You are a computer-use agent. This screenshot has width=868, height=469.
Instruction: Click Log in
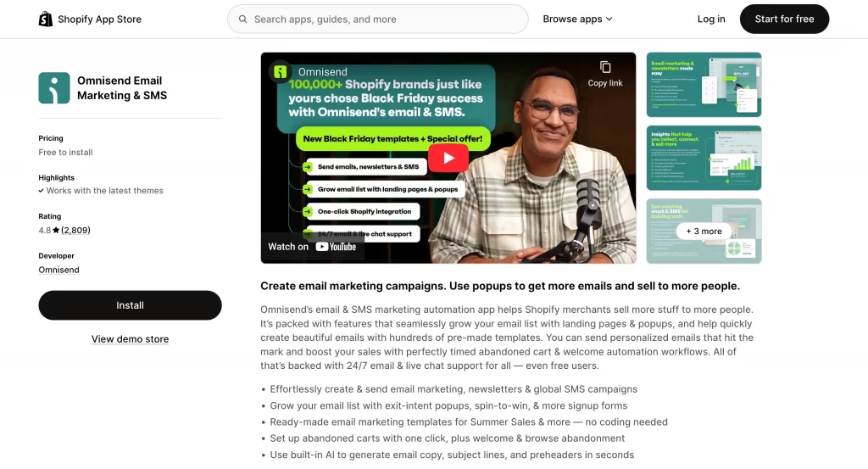(711, 19)
